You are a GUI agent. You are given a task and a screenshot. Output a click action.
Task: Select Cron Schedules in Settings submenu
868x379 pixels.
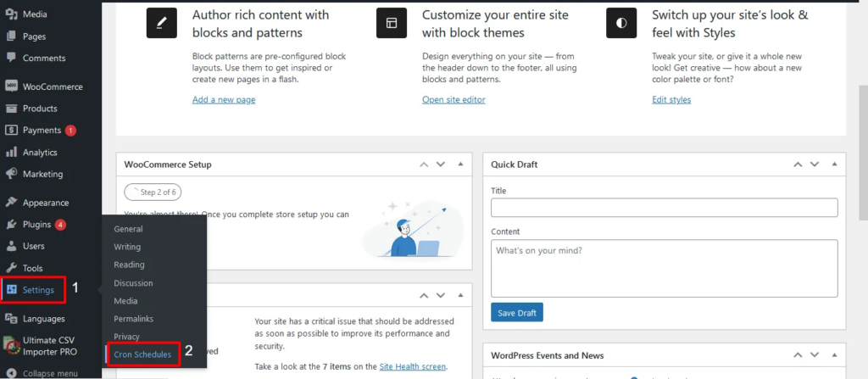coord(142,354)
